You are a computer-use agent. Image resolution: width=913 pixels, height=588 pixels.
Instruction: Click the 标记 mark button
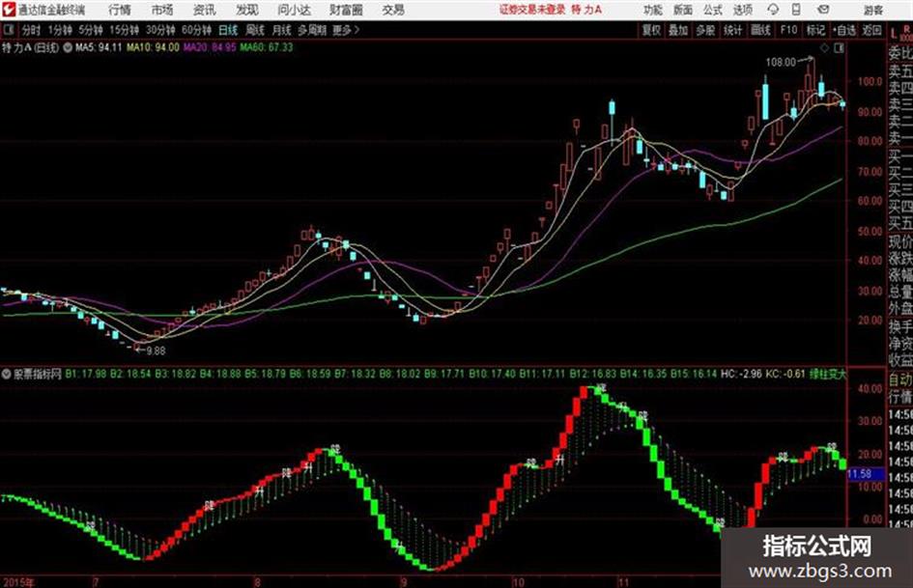pyautogui.click(x=815, y=30)
